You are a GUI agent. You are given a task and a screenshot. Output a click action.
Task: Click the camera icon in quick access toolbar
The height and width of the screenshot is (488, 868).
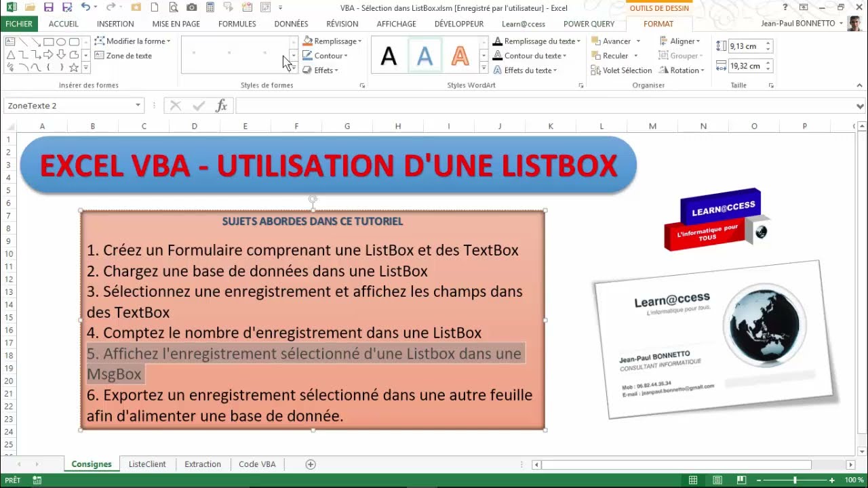coord(192,7)
